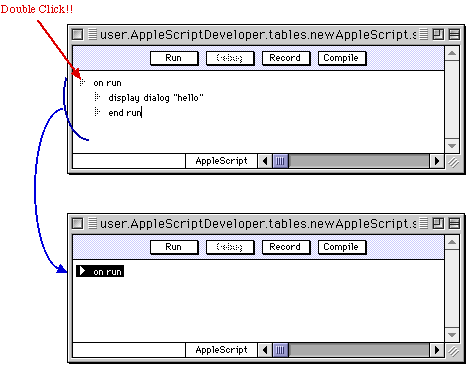Run the script in the lower window
Image resolution: width=468 pixels, height=367 pixels.
point(174,247)
